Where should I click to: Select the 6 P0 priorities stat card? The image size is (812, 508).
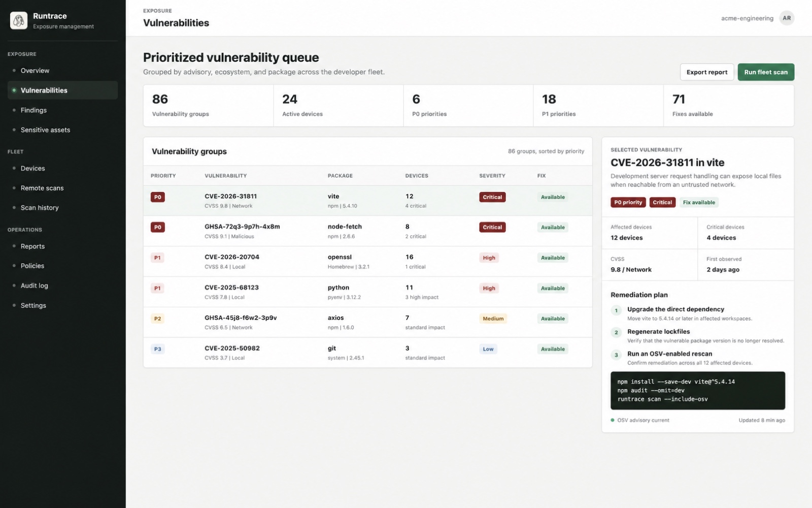468,106
